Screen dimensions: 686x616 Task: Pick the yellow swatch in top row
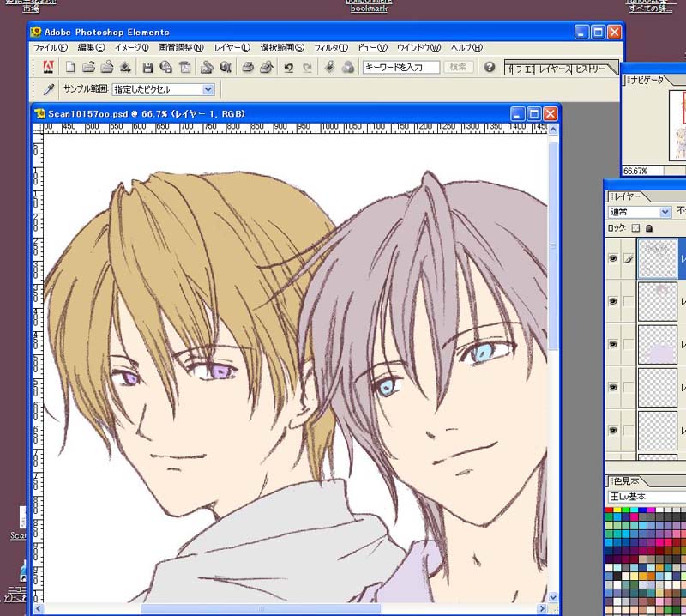tap(617, 510)
